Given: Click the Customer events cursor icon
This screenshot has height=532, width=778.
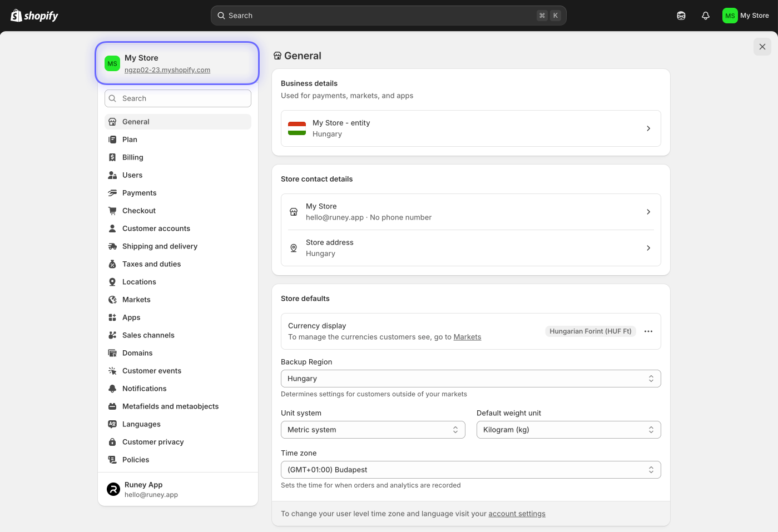Looking at the screenshot, I should [x=112, y=371].
